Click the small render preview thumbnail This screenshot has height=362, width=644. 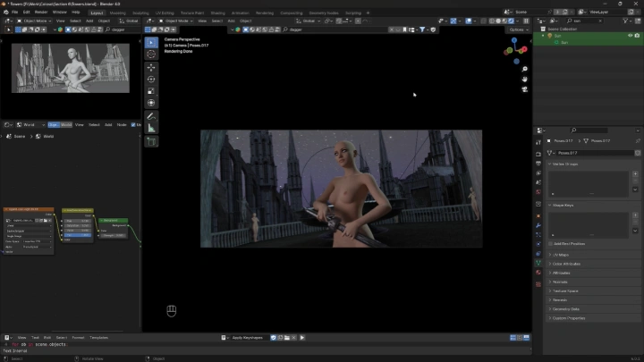coord(71,68)
